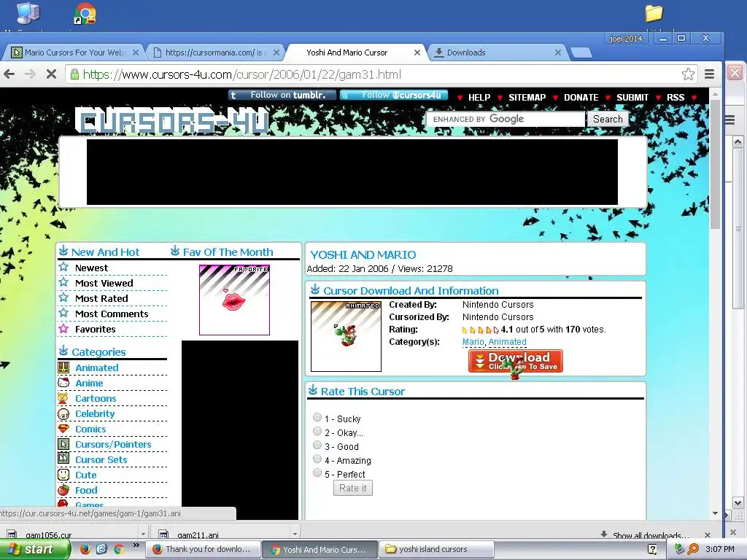The width and height of the screenshot is (747, 560).
Task: Open the HELP menu item
Action: click(479, 97)
